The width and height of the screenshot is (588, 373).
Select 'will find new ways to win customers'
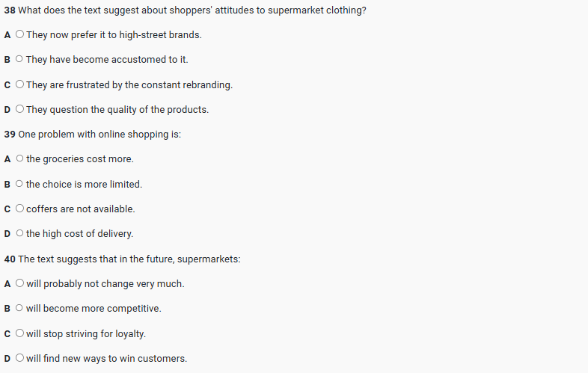(x=19, y=359)
